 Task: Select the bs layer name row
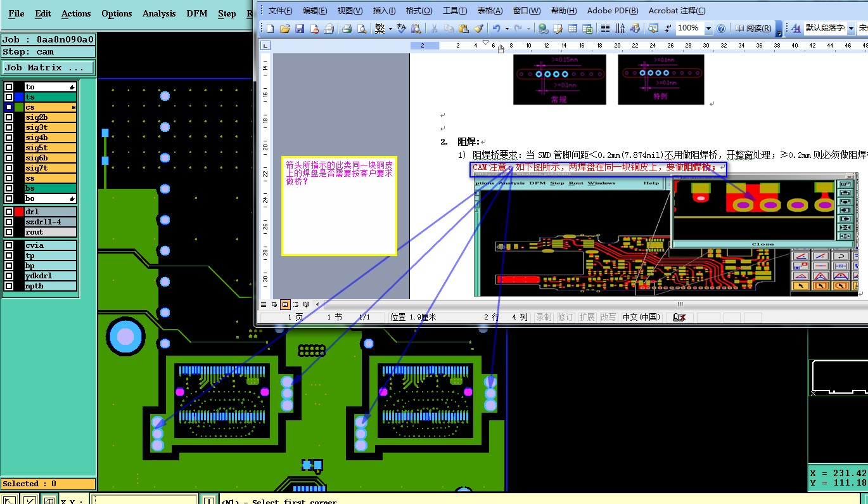point(51,188)
